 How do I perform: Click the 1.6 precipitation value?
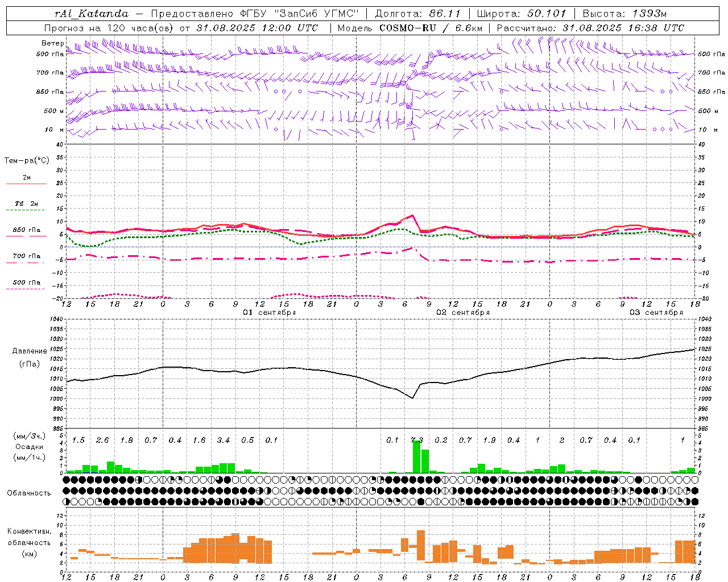pos(199,440)
